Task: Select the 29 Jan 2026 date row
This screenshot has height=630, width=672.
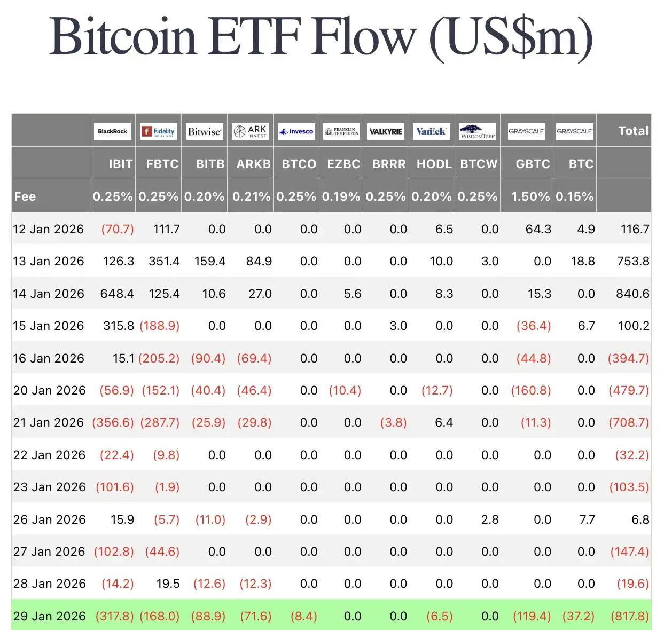Action: [x=49, y=616]
